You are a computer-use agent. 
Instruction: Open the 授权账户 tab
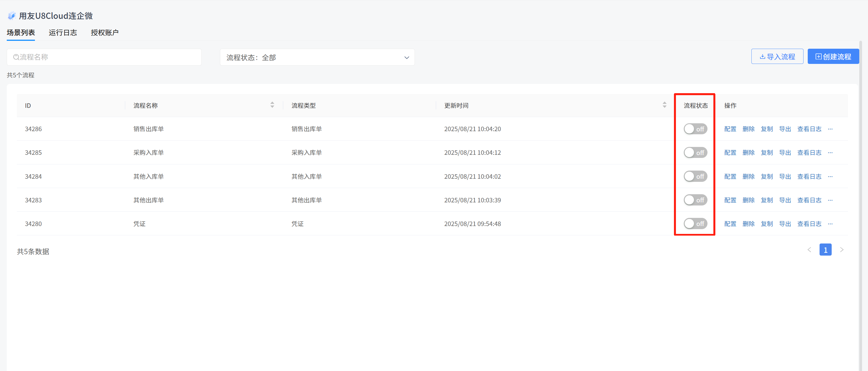(104, 33)
